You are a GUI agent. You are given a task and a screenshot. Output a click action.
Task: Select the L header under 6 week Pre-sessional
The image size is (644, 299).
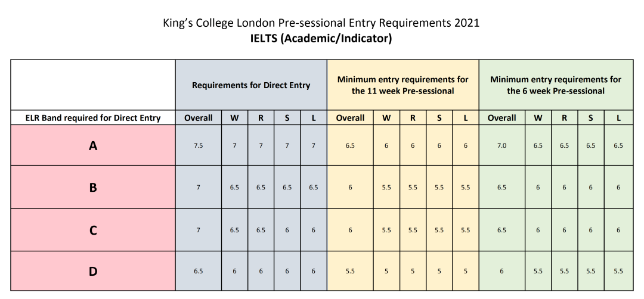pos(618,118)
